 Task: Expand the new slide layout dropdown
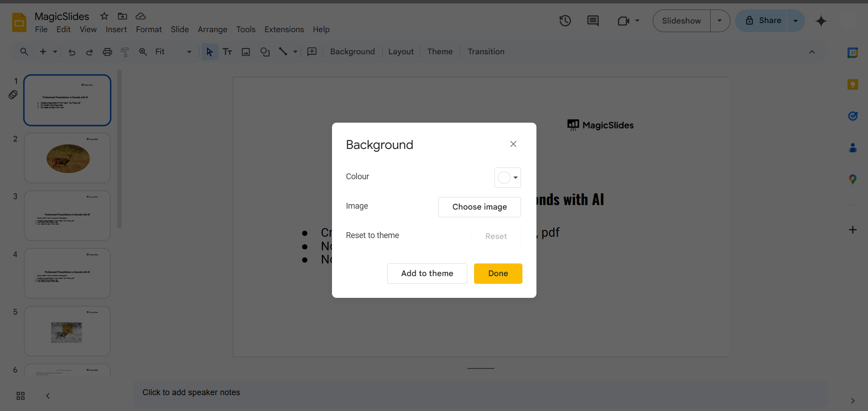coord(55,52)
